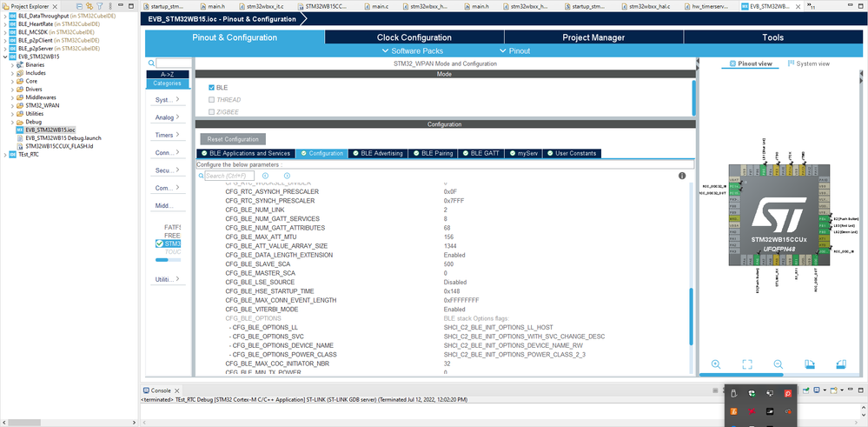Switch to main.c editor tab

pos(381,6)
